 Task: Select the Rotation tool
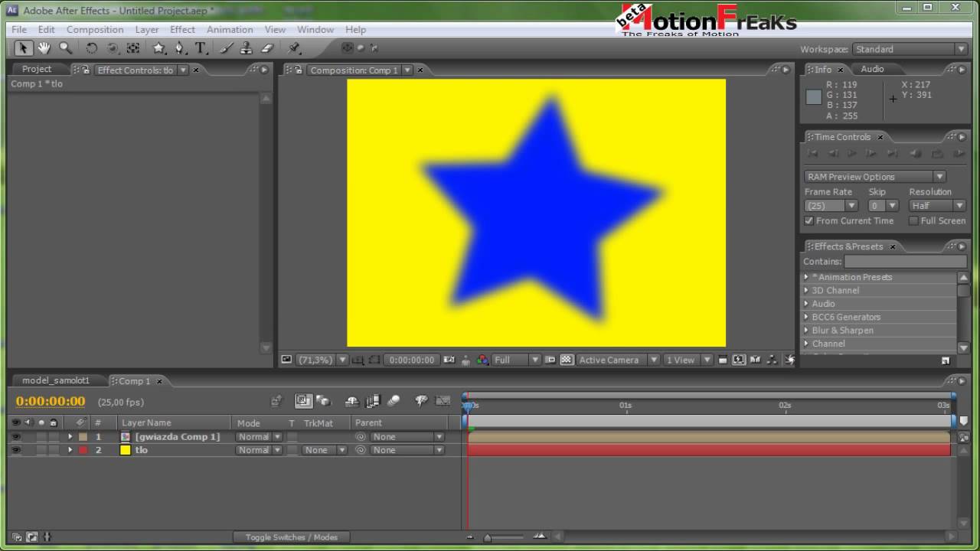point(92,48)
